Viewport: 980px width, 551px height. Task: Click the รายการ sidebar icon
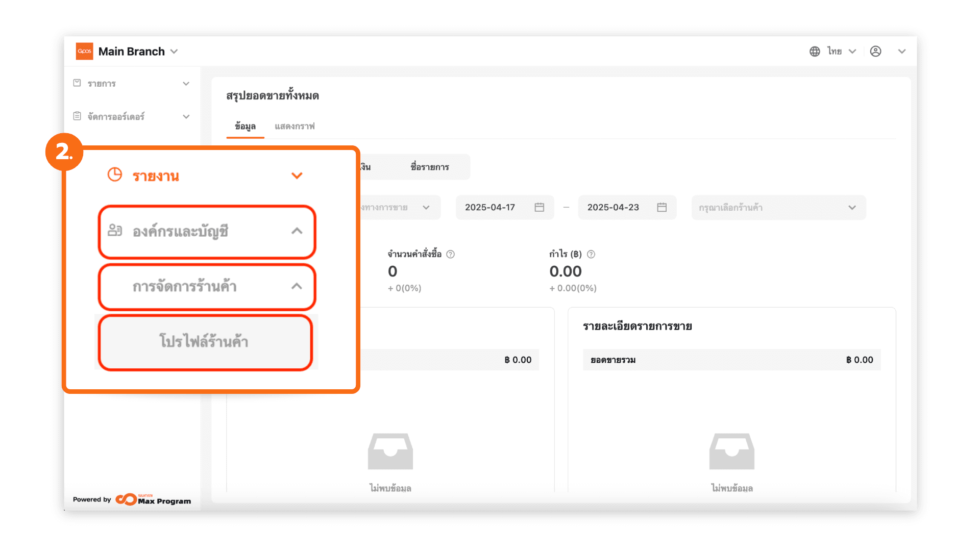pyautogui.click(x=77, y=83)
